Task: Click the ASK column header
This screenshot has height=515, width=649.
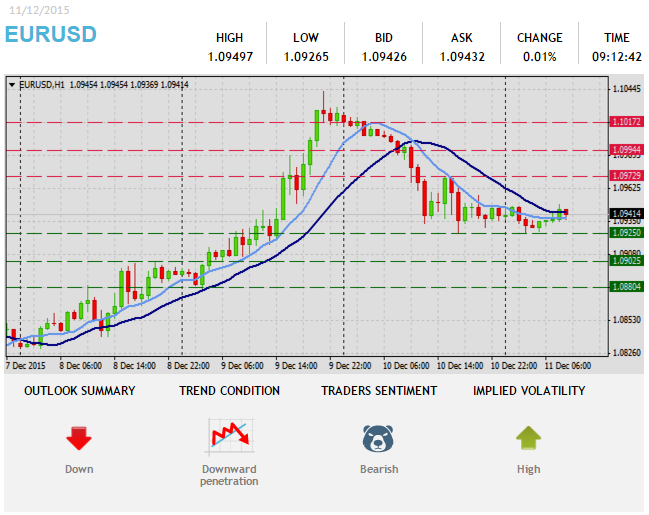Action: [462, 38]
